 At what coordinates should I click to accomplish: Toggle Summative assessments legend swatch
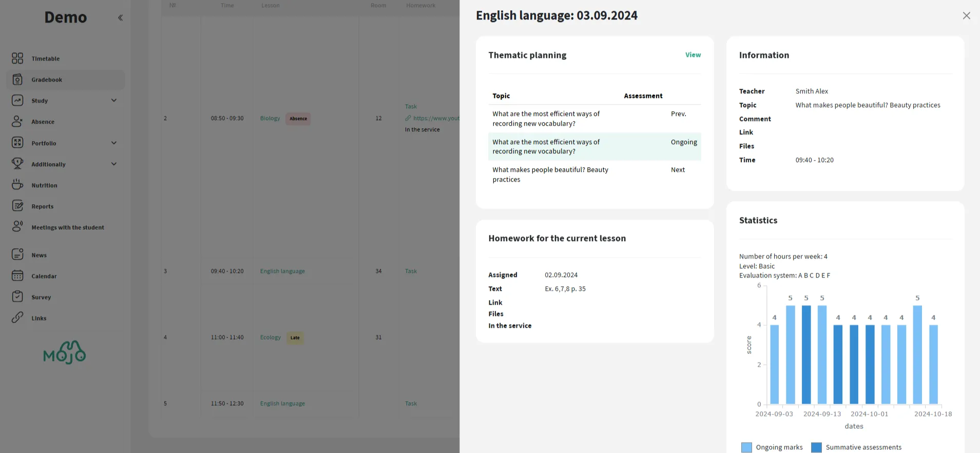816,447
